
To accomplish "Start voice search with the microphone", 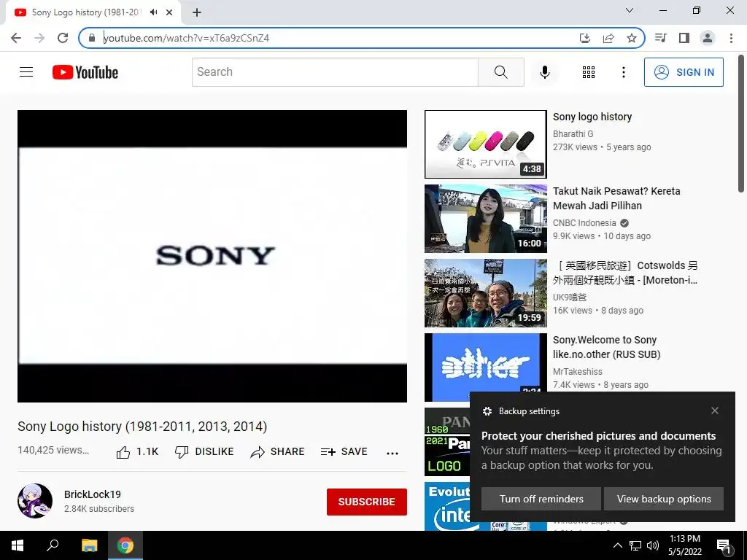I will [544, 72].
